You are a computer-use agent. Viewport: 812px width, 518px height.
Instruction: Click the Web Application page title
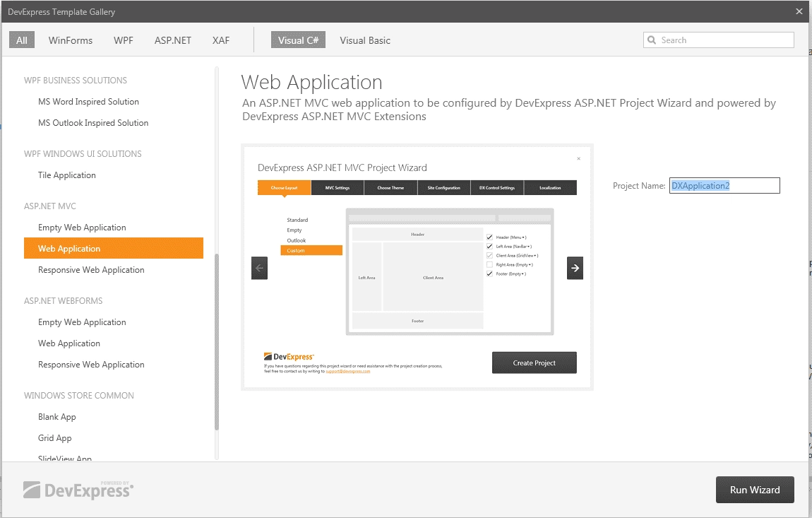click(312, 83)
